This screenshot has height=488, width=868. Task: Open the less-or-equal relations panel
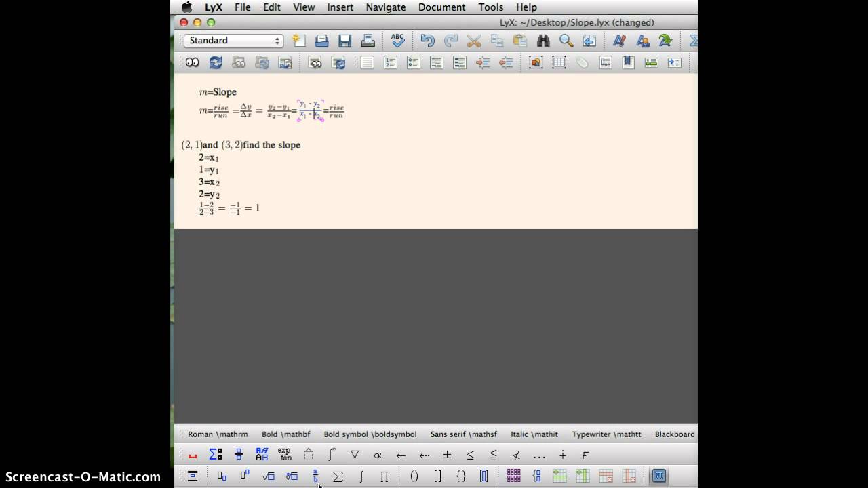point(470,455)
